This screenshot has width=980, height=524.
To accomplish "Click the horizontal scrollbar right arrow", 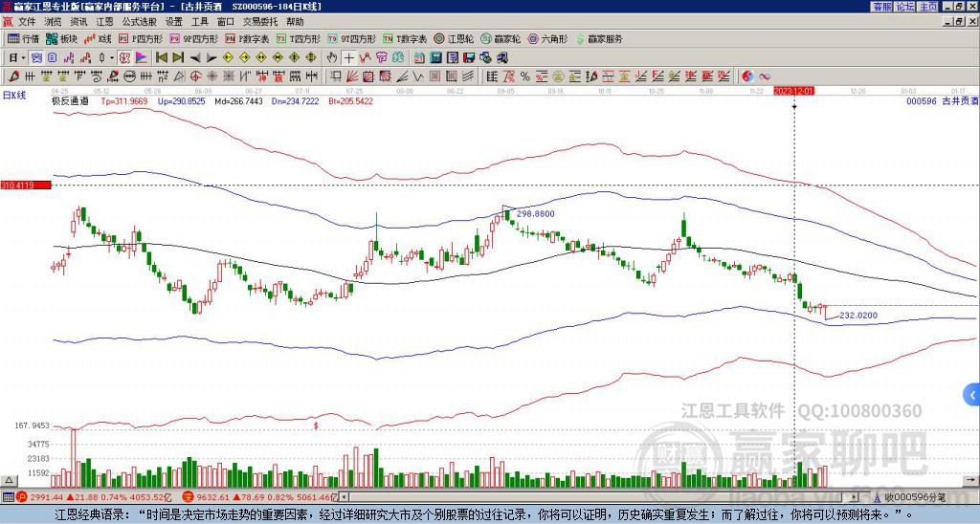I will [855, 497].
